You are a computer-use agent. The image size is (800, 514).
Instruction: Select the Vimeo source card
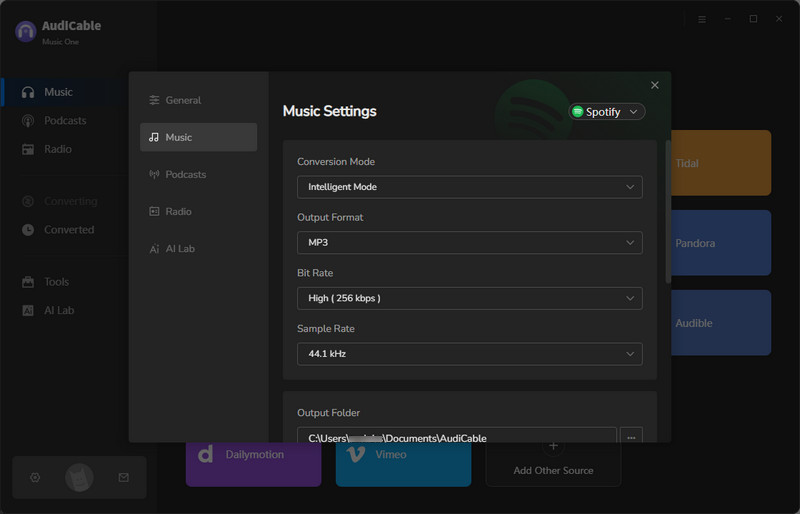404,464
